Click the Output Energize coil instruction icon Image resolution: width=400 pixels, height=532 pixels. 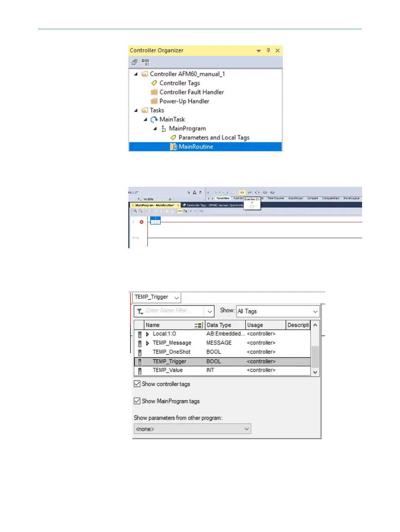257,192
